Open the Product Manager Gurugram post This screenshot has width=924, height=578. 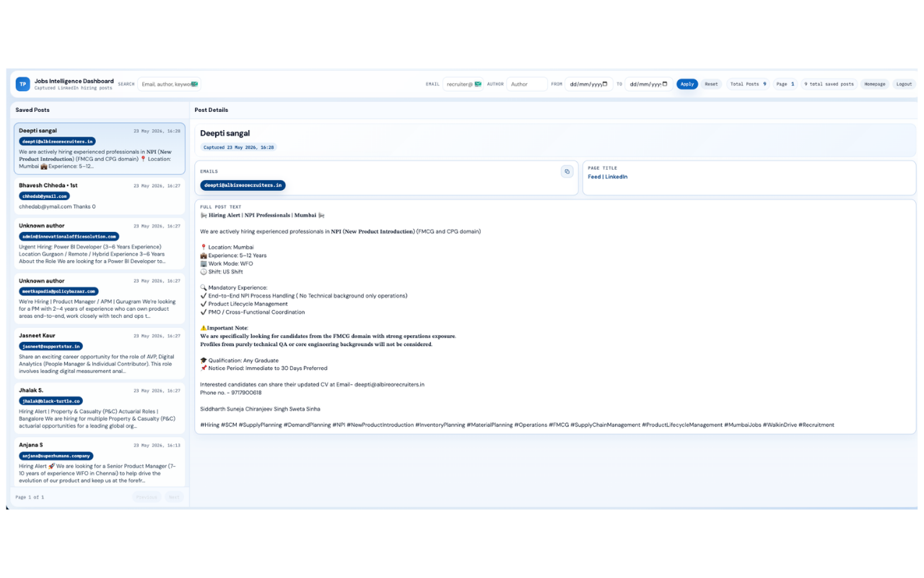coord(100,299)
